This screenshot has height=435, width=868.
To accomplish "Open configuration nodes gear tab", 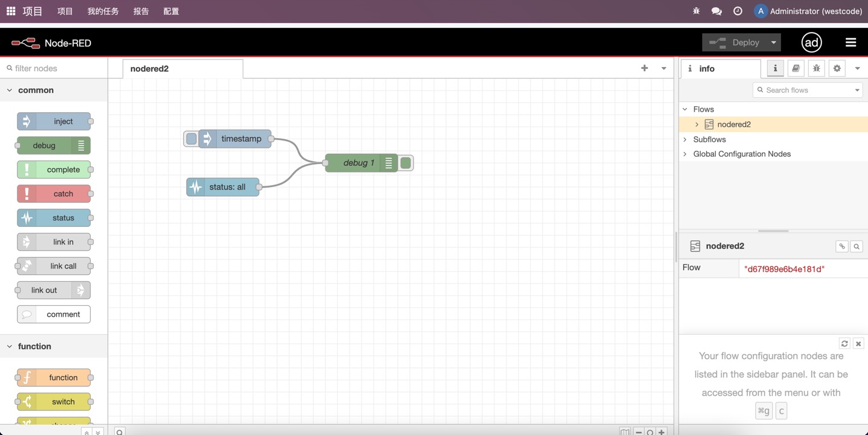I will [x=837, y=69].
